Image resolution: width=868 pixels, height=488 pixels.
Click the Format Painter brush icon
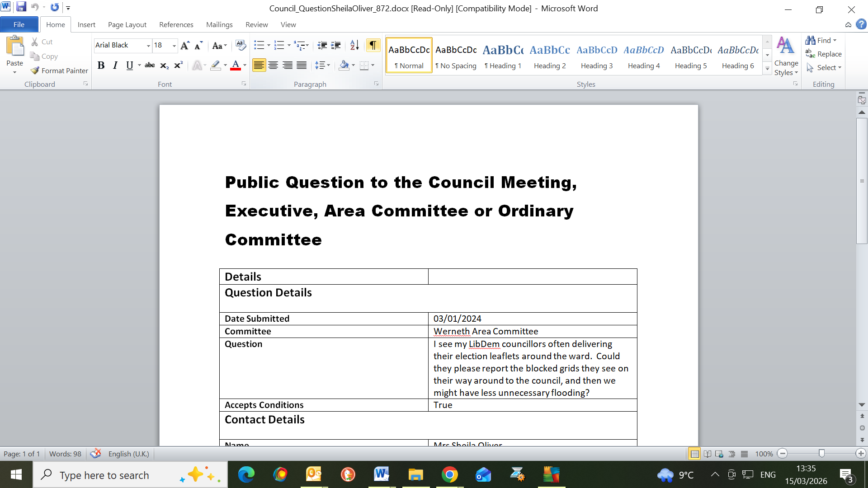point(35,70)
